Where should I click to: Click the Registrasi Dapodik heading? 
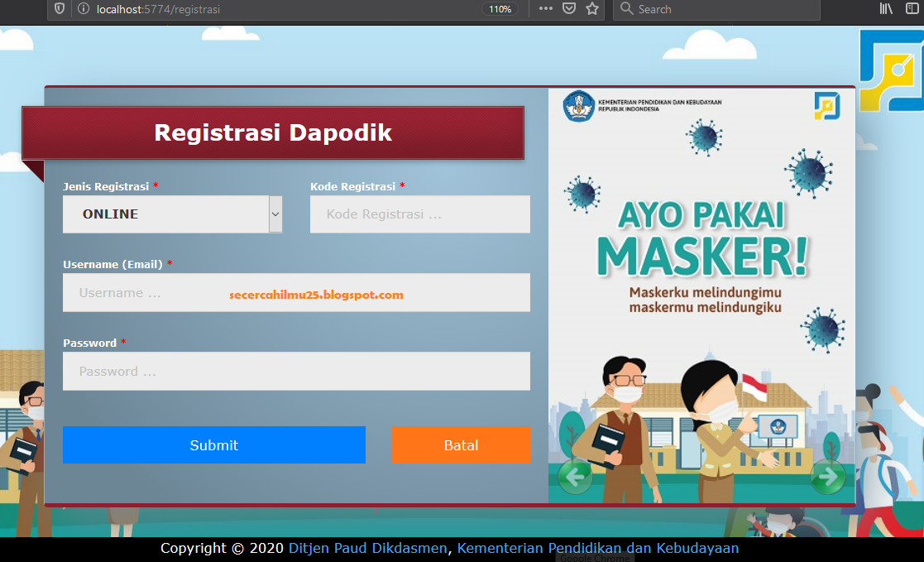(x=273, y=132)
